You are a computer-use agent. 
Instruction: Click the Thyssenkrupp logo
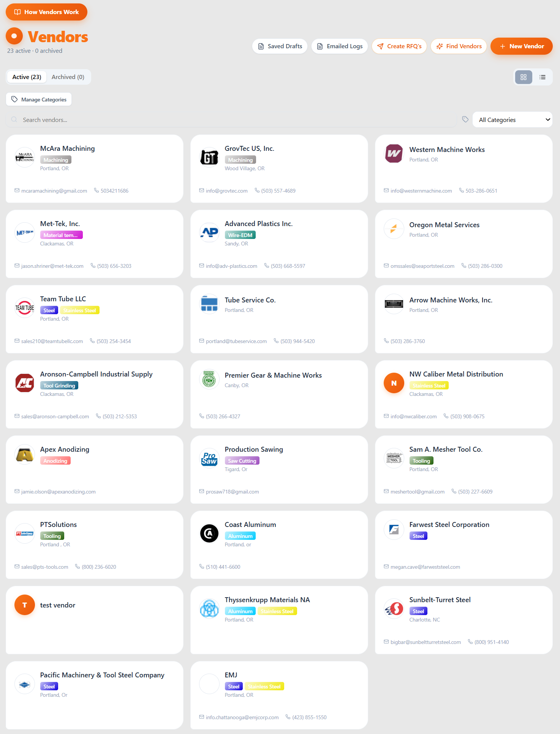pyautogui.click(x=209, y=609)
